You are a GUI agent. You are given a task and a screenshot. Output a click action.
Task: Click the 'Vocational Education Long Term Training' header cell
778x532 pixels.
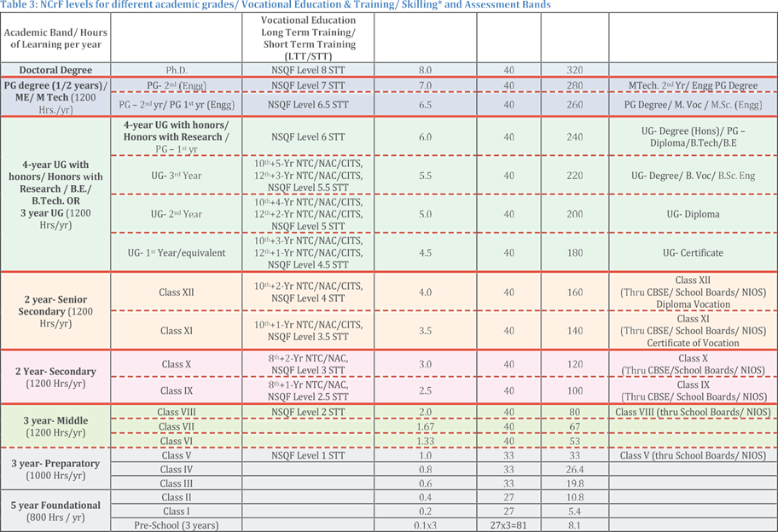pos(308,38)
